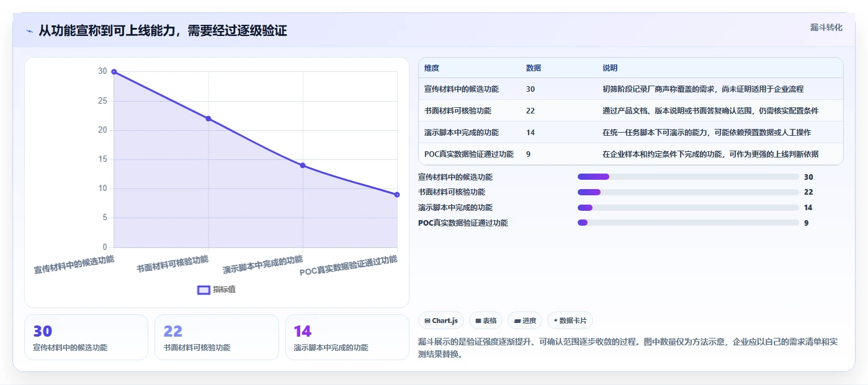868x385 pixels.
Task: Click the description starting 在统一任务脚本下
Action: [x=707, y=133]
